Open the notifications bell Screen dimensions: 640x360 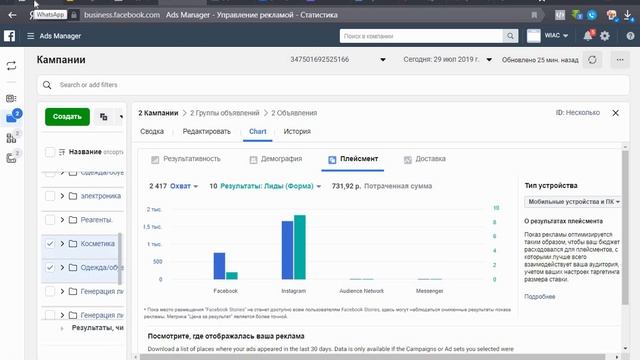588,36
